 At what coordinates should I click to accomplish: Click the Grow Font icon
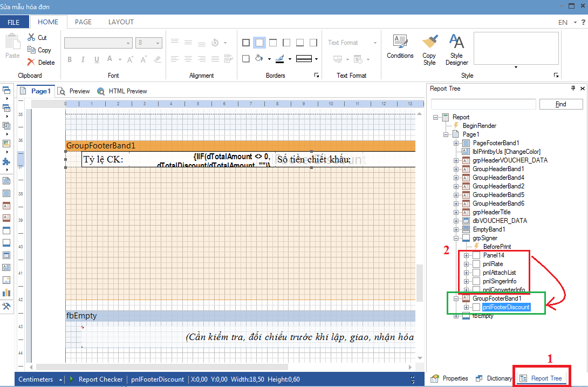[130, 59]
